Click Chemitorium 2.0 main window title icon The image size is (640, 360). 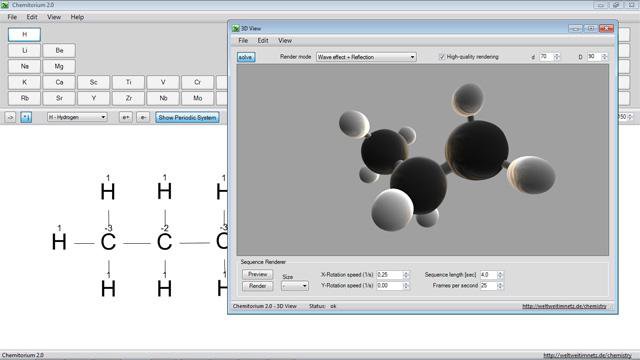coord(4,5)
